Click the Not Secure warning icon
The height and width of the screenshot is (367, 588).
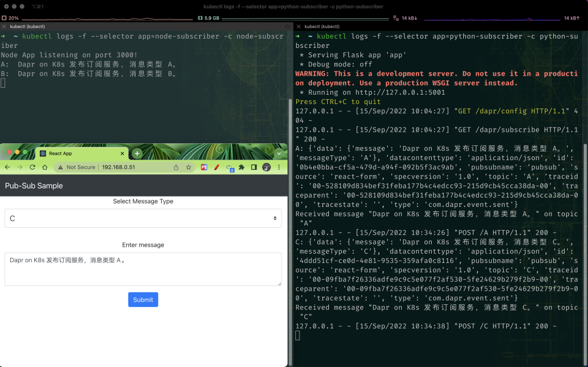click(x=60, y=167)
